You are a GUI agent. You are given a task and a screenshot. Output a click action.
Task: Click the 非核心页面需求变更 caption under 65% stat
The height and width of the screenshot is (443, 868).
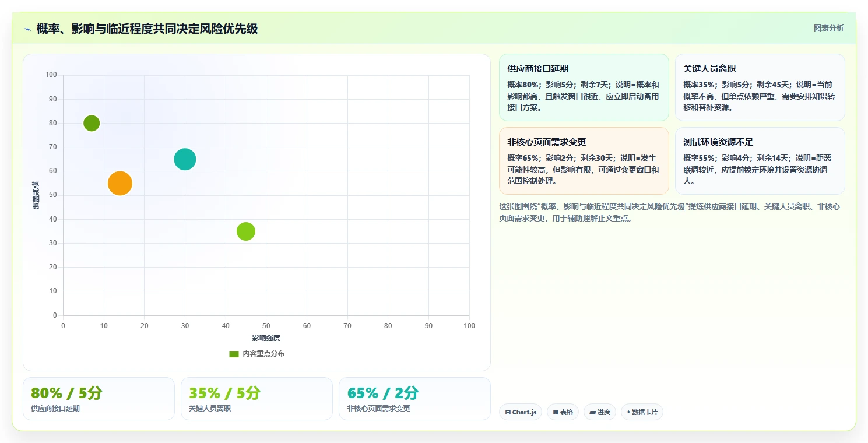[x=378, y=409]
